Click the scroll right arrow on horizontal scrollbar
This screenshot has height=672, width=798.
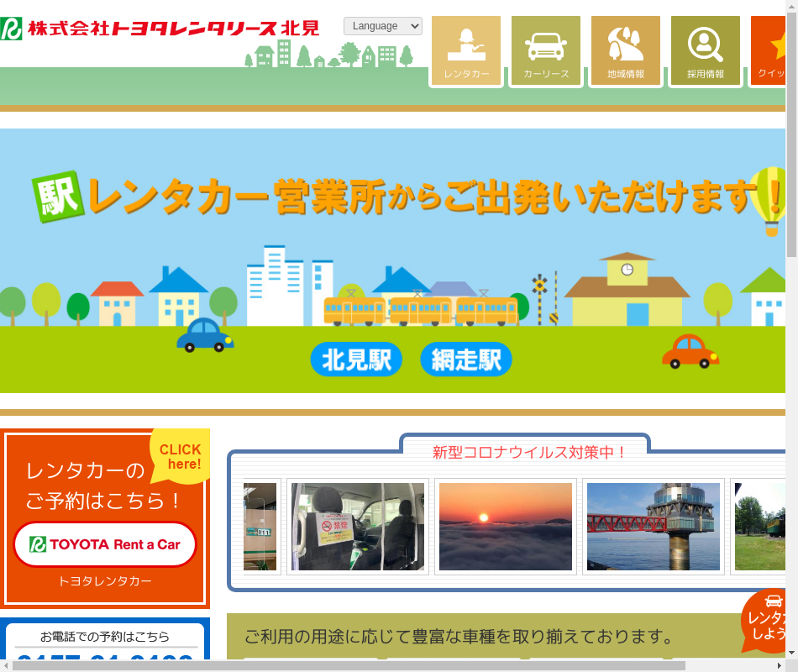780,666
